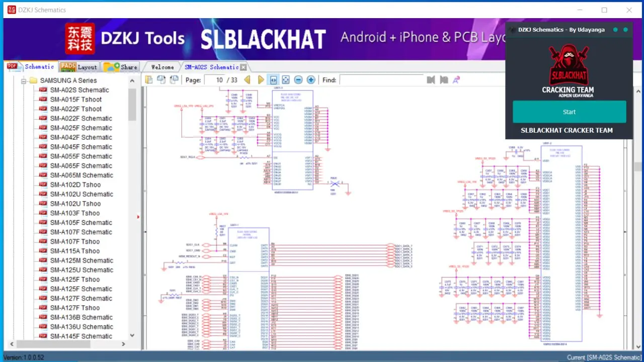Go to previous page with orange left arrow
Viewport: 644px width, 362px height.
click(247, 79)
